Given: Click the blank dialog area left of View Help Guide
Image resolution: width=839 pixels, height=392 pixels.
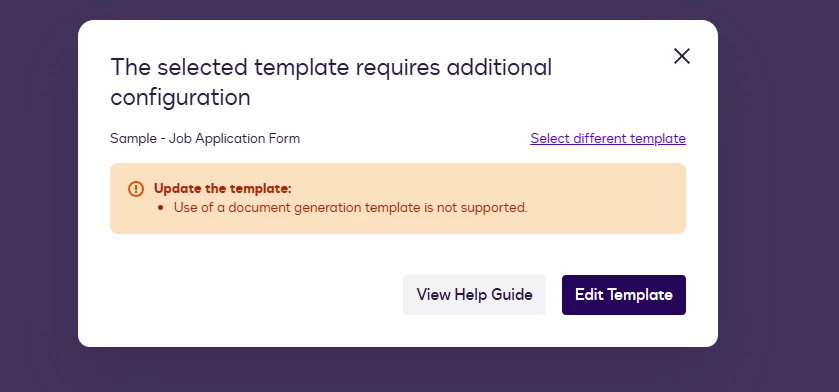Looking at the screenshot, I should click(x=251, y=295).
